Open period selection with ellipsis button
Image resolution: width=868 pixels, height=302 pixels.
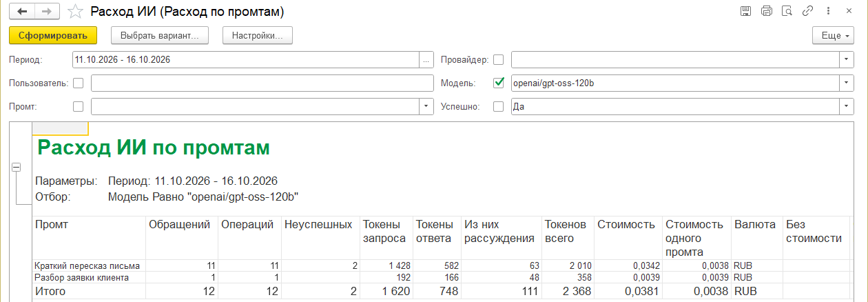[426, 60]
